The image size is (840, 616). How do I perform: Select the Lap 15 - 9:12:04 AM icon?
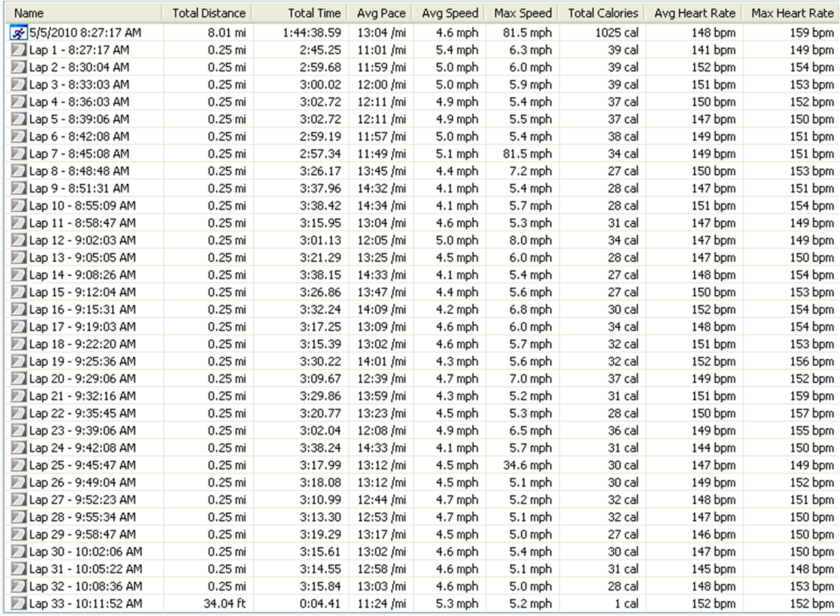point(19,292)
